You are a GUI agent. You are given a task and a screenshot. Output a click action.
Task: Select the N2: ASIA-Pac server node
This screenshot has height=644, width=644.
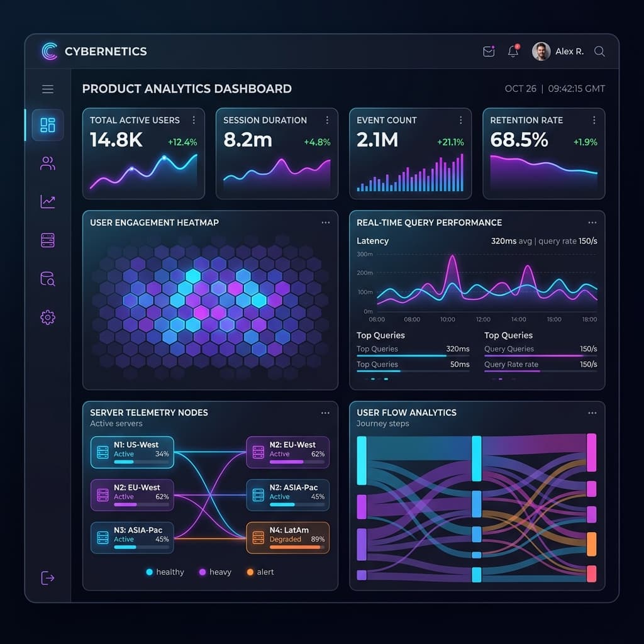[x=288, y=495]
